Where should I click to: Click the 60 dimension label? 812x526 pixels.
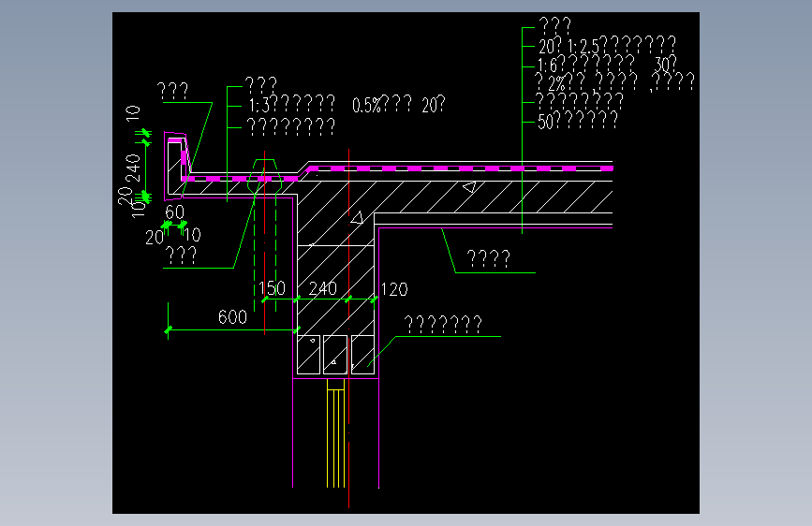pyautogui.click(x=174, y=212)
